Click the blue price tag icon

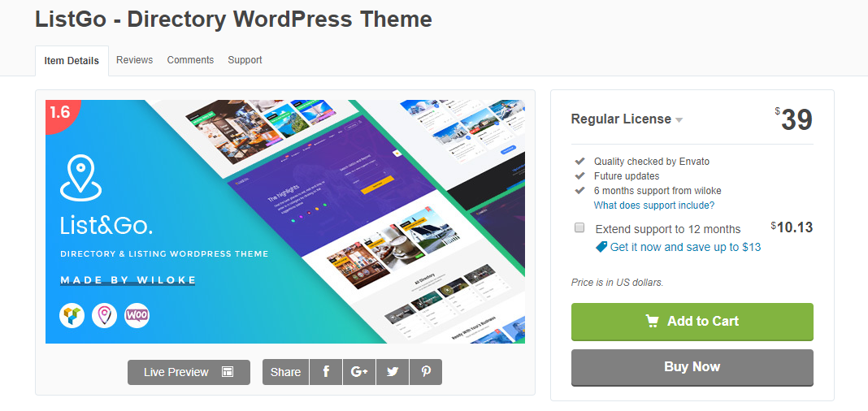601,247
